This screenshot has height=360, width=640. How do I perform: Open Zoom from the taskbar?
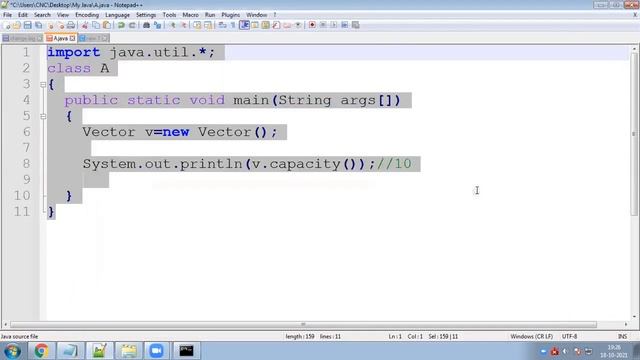pyautogui.click(x=156, y=351)
